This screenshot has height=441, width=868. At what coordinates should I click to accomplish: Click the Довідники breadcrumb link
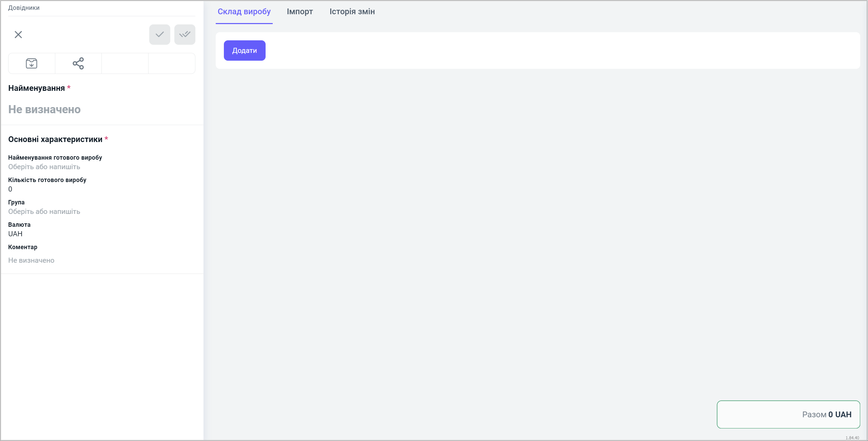click(24, 8)
